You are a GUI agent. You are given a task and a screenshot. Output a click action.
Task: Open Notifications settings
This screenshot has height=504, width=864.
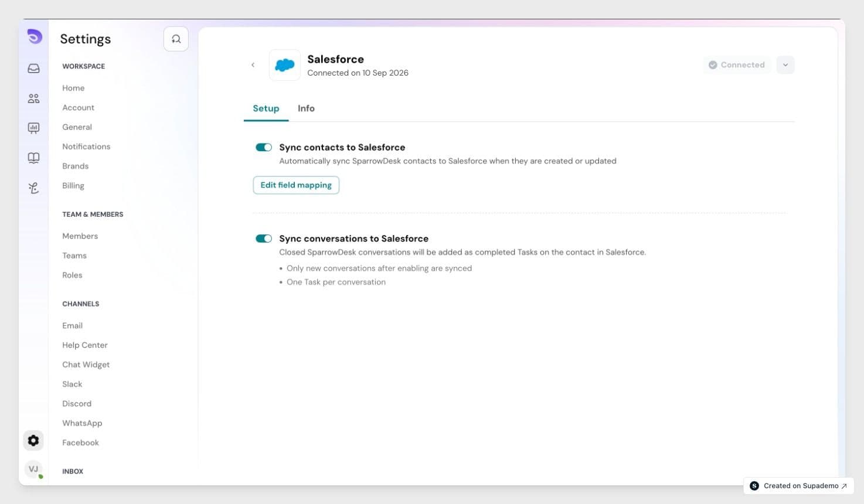pyautogui.click(x=86, y=147)
